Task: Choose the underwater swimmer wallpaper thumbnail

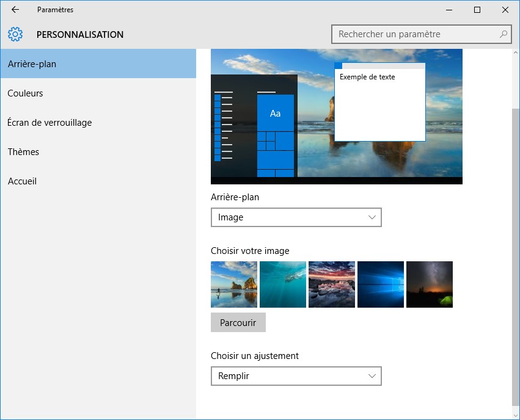Action: point(282,284)
